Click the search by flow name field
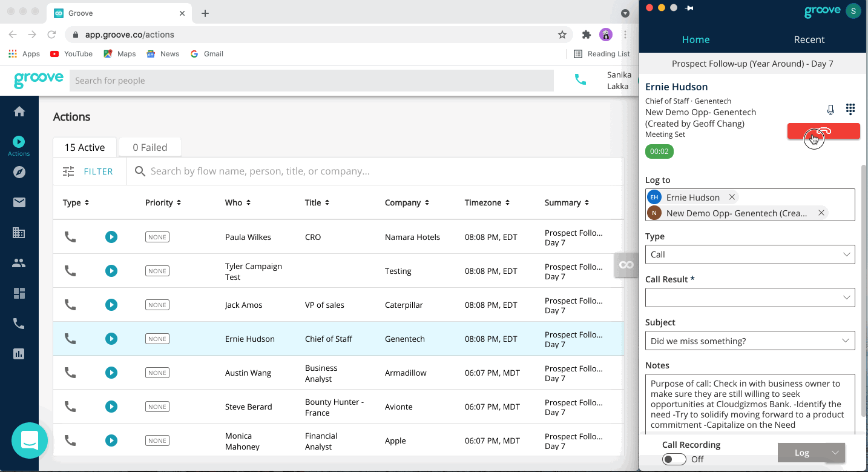The height and width of the screenshot is (472, 868). pos(375,171)
